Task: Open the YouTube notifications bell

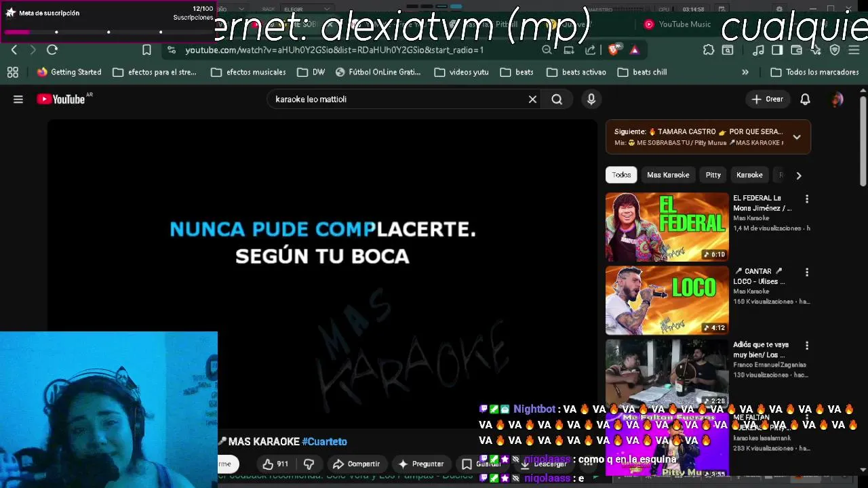Action: [x=805, y=100]
